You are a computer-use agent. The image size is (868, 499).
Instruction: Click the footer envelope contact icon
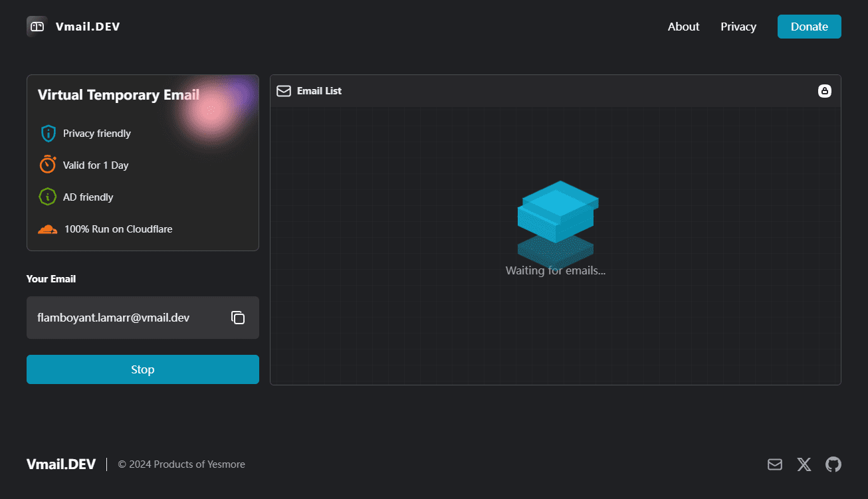tap(775, 464)
